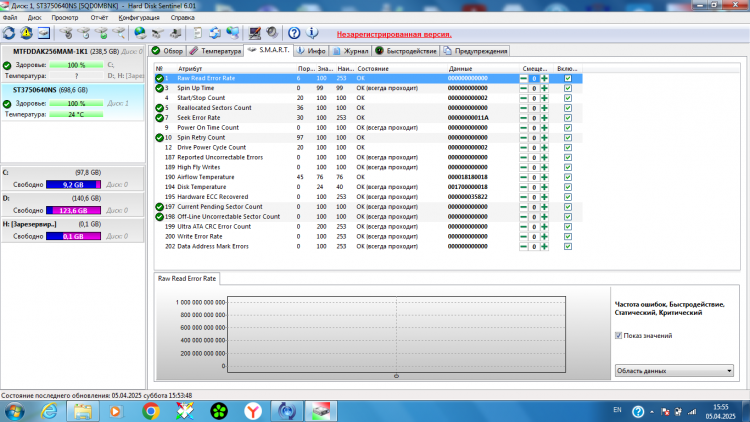Open Yandex Browser from the taskbar

tap(253, 411)
